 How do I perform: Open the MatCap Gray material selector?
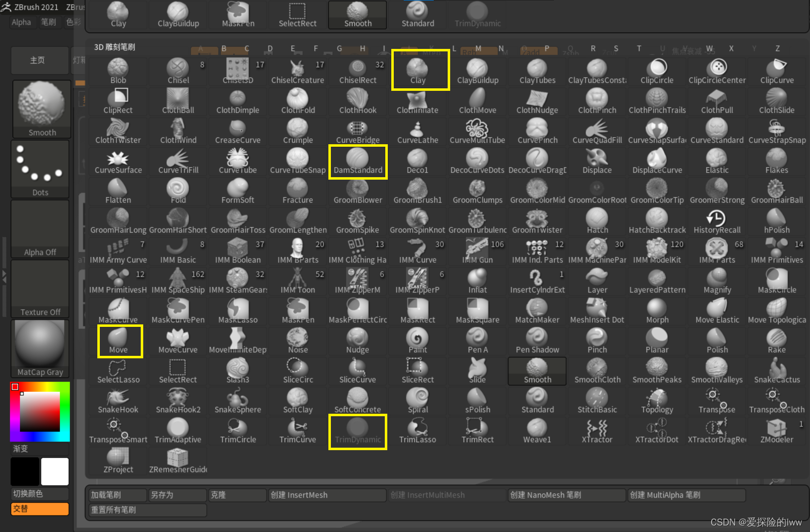point(40,349)
